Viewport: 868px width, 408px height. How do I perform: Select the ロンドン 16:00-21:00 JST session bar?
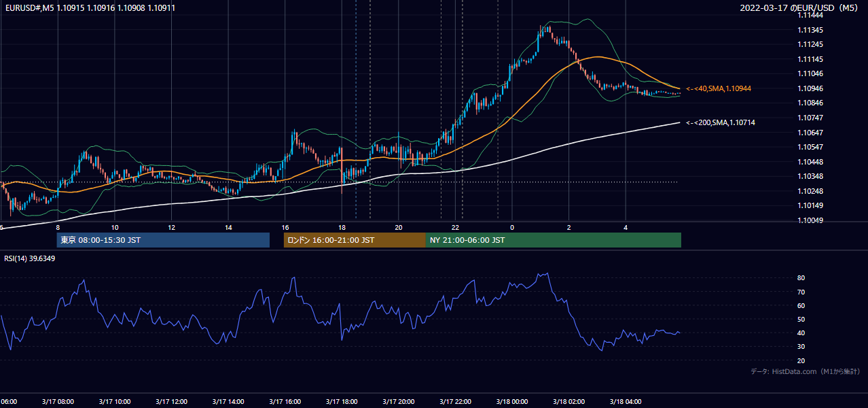coord(355,240)
